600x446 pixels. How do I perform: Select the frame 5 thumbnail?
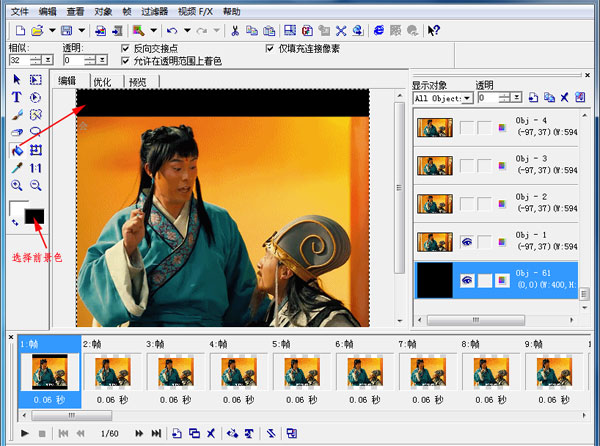click(x=302, y=372)
